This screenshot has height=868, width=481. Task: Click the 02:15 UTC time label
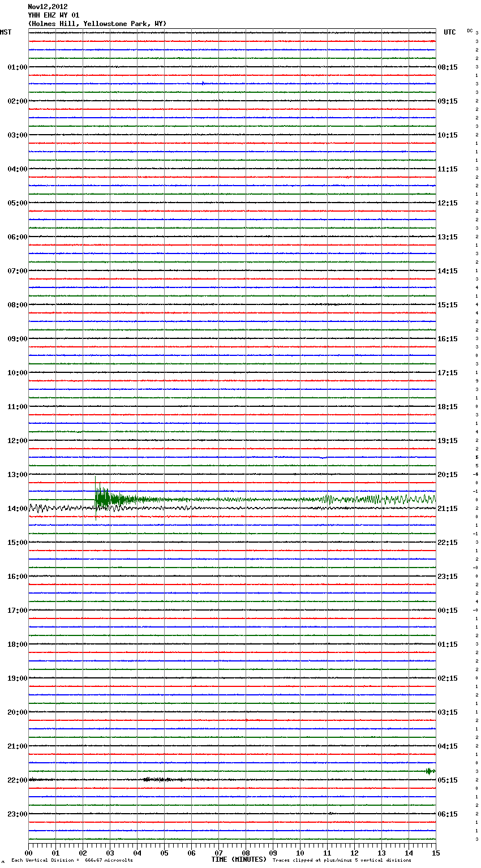tap(448, 678)
